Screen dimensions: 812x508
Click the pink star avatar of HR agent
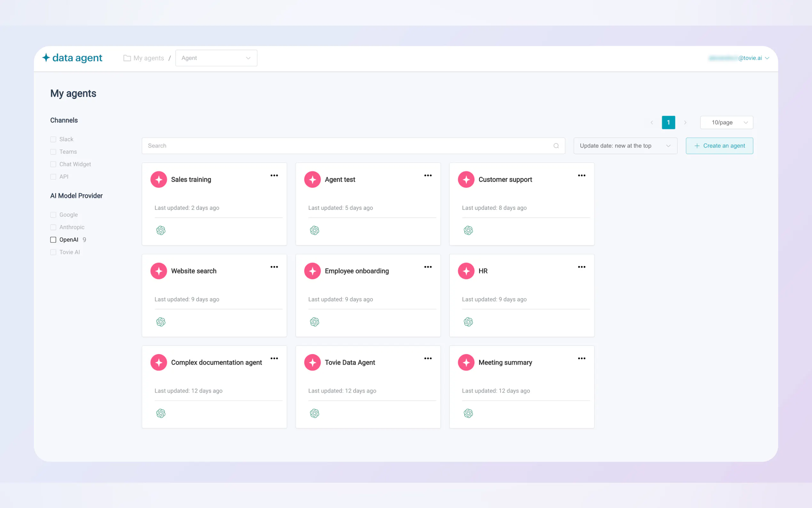tap(466, 271)
